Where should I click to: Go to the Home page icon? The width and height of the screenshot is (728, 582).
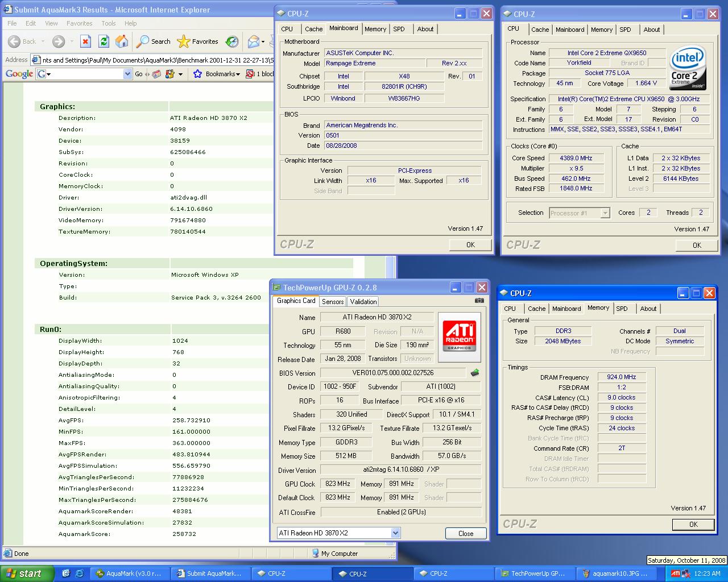click(122, 41)
